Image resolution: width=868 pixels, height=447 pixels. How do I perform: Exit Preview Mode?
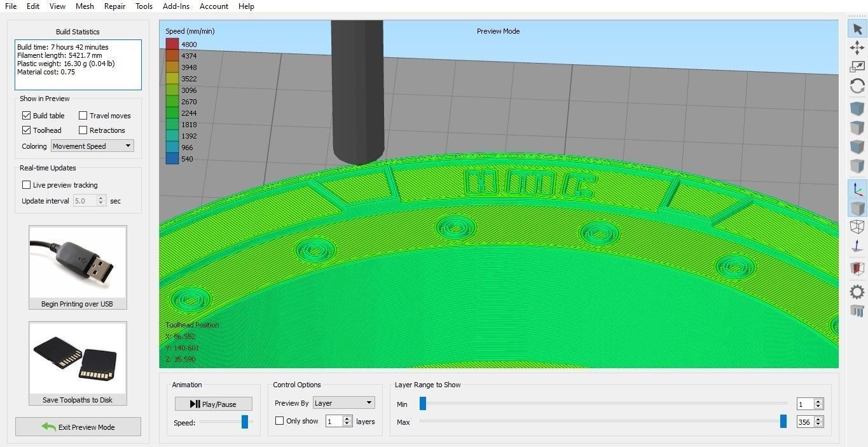coord(78,427)
